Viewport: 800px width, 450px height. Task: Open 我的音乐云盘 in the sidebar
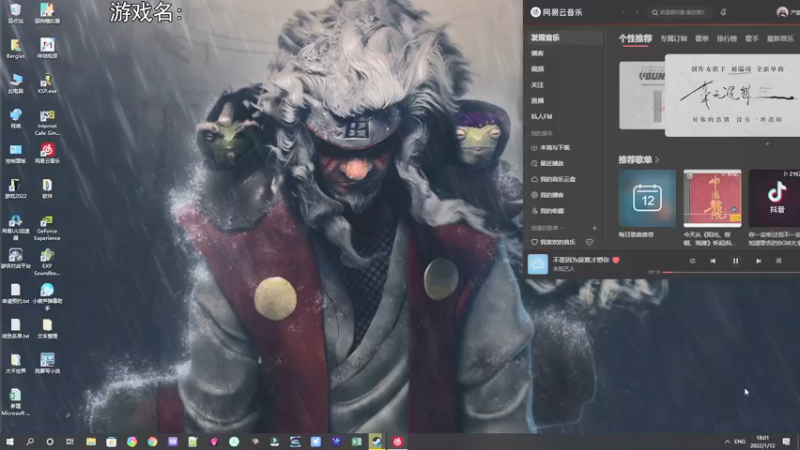pos(554,179)
